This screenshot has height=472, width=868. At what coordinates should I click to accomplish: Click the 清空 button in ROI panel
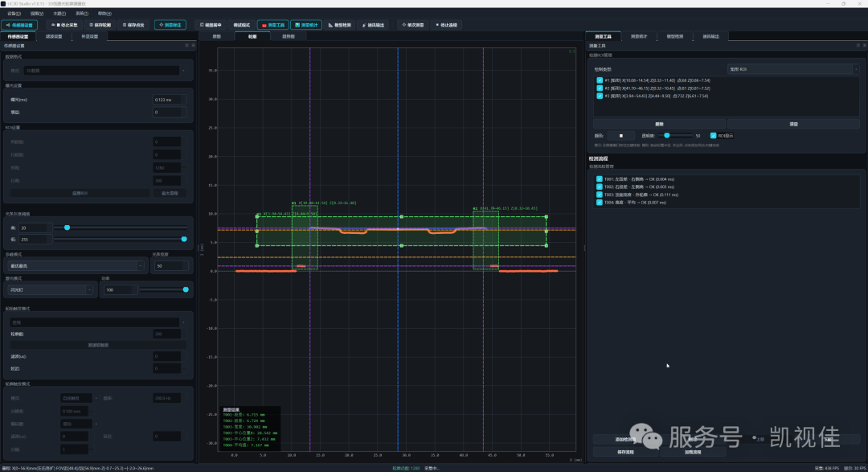pos(793,124)
